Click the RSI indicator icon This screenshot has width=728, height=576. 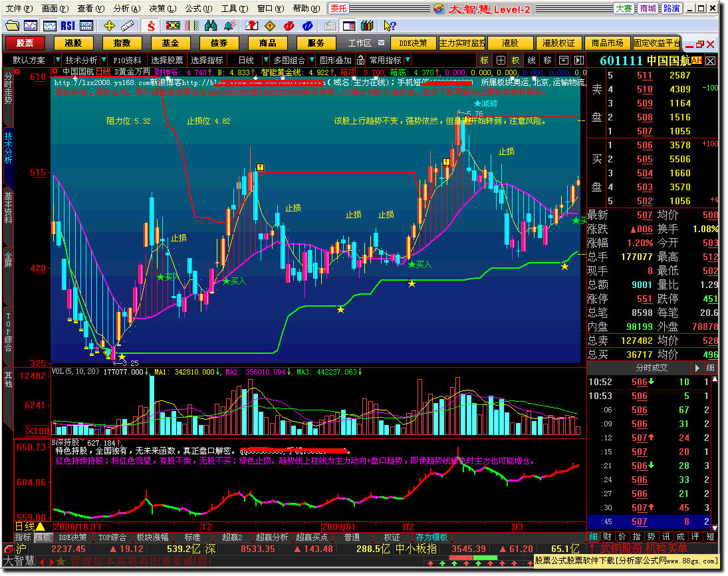68,25
